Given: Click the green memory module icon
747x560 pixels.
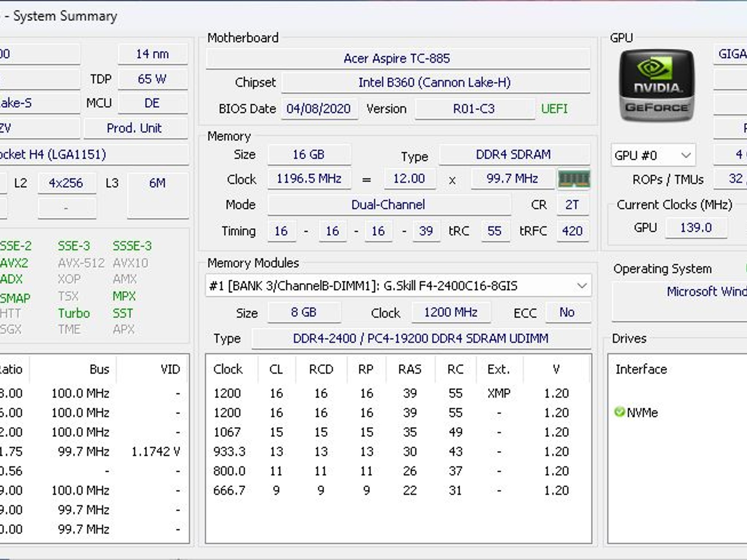Looking at the screenshot, I should [x=574, y=179].
